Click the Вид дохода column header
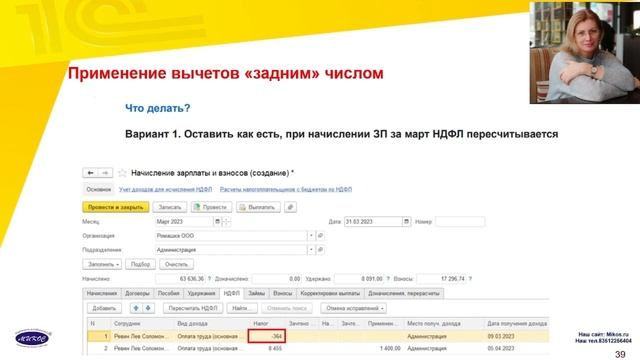The height and width of the screenshot is (360, 640). [211, 324]
